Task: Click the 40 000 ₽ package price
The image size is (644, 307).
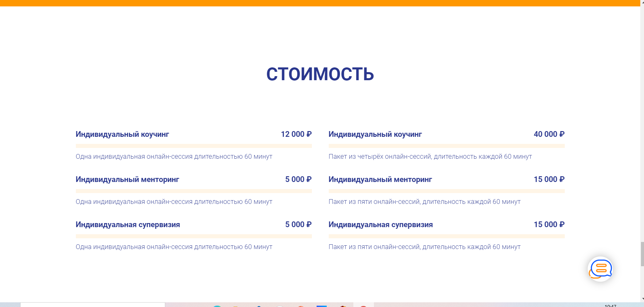Action: coord(549,134)
